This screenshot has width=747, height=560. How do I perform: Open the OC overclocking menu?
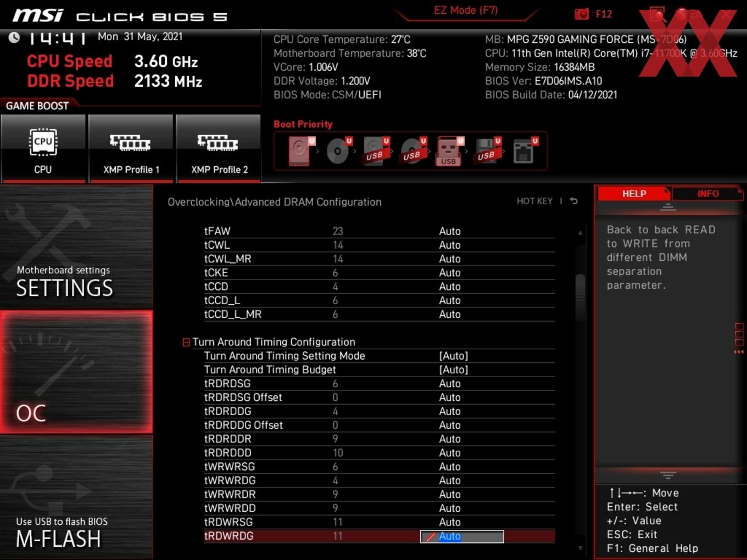[x=76, y=372]
